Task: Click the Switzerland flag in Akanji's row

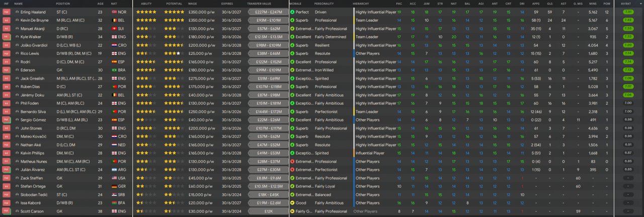Action: tap(114, 28)
